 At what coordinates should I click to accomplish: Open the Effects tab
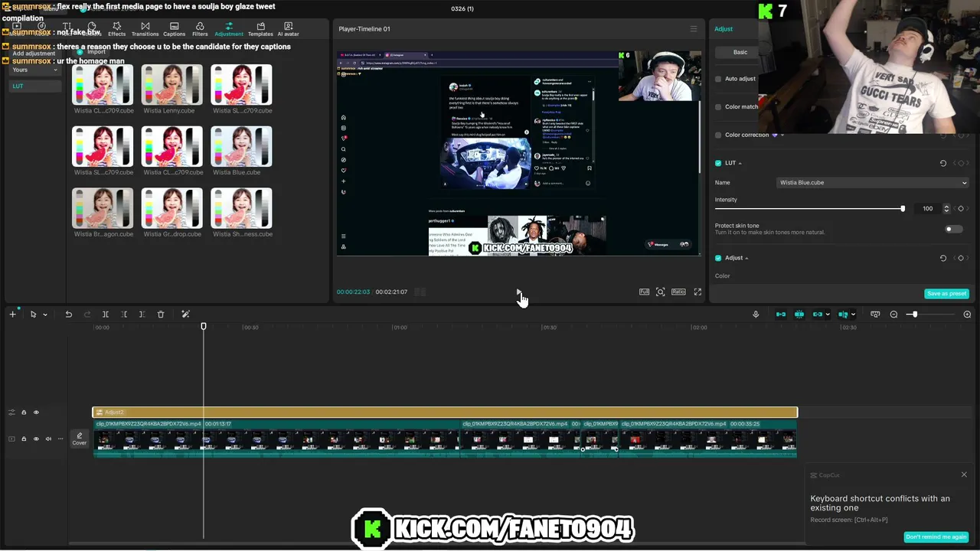point(116,30)
